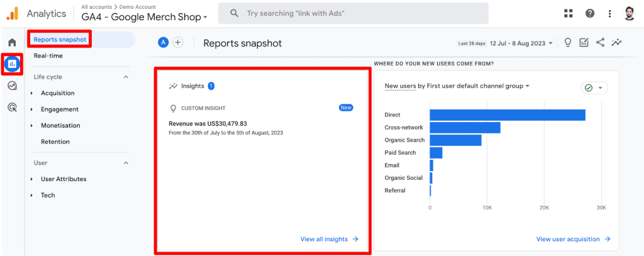Click the Paid Search bar in chart
The width and height of the screenshot is (644, 256).
pyautogui.click(x=436, y=153)
